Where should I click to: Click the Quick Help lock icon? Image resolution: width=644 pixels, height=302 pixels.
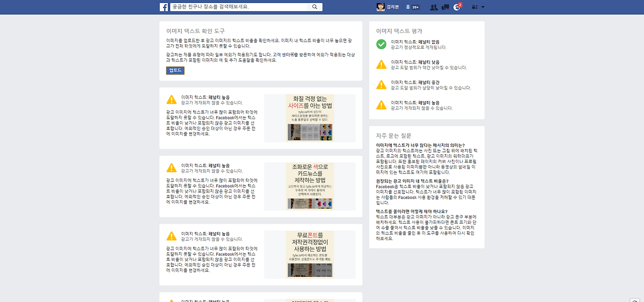tap(473, 7)
